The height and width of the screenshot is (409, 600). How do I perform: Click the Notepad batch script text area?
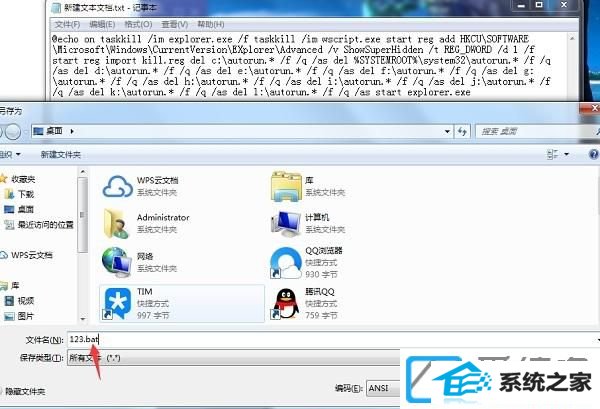pos(308,66)
